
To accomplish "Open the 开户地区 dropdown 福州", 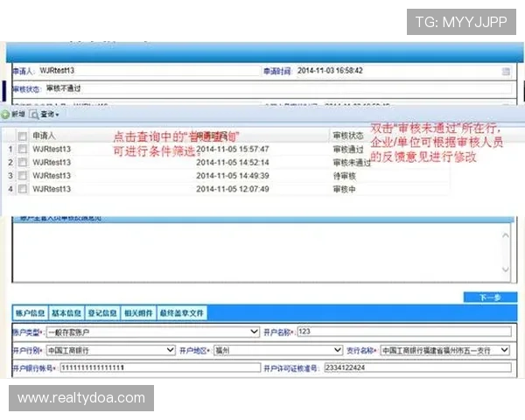I will [278, 350].
